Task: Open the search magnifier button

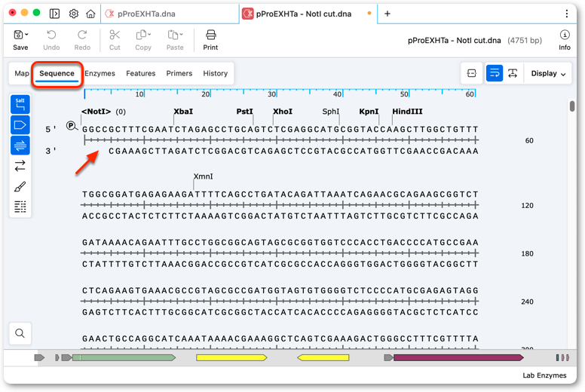Action: (x=20, y=333)
